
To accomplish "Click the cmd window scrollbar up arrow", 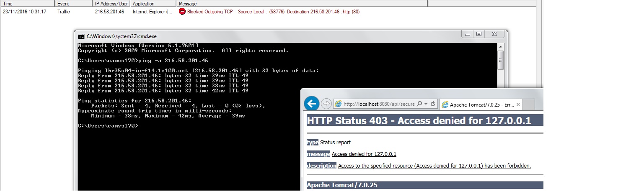I will (x=500, y=46).
